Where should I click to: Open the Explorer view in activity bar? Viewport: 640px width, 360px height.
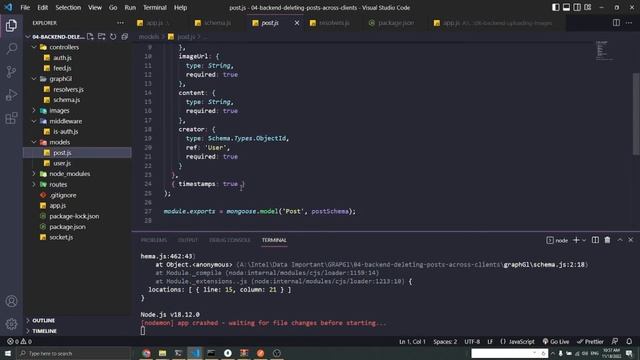(x=11, y=26)
